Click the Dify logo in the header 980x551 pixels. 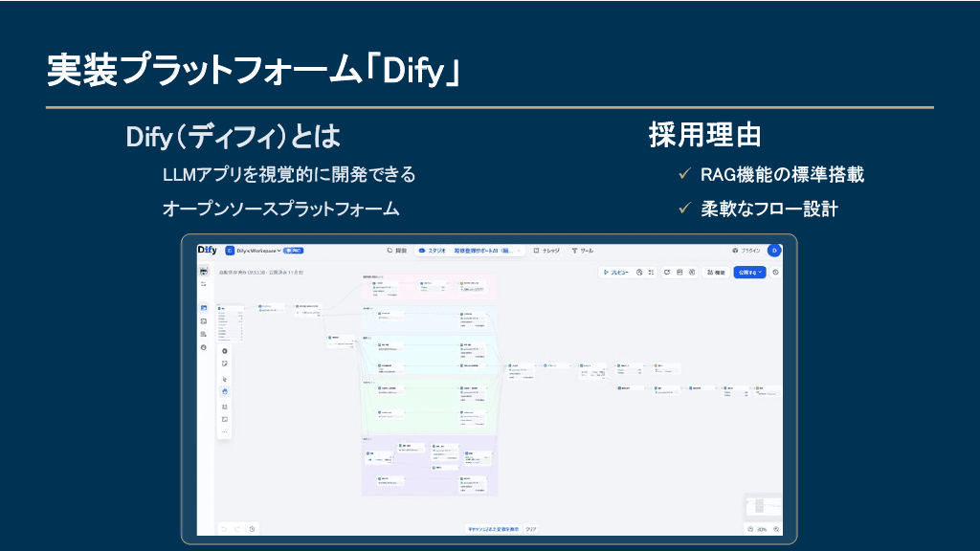click(208, 250)
